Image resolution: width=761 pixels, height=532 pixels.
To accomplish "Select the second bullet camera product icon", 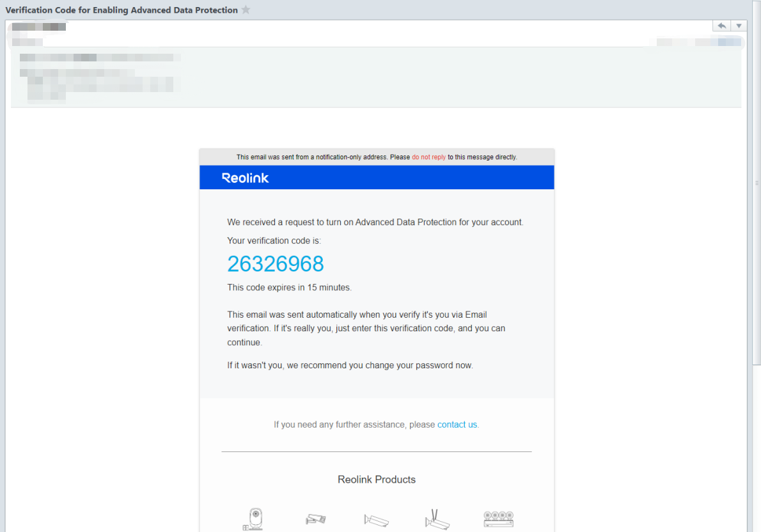I will pos(315,519).
